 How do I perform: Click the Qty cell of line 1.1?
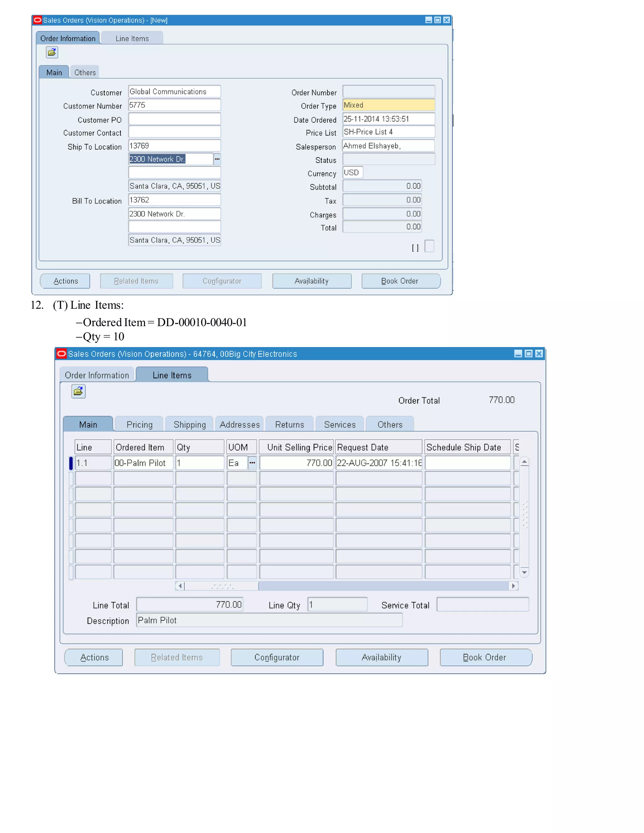tap(200, 463)
